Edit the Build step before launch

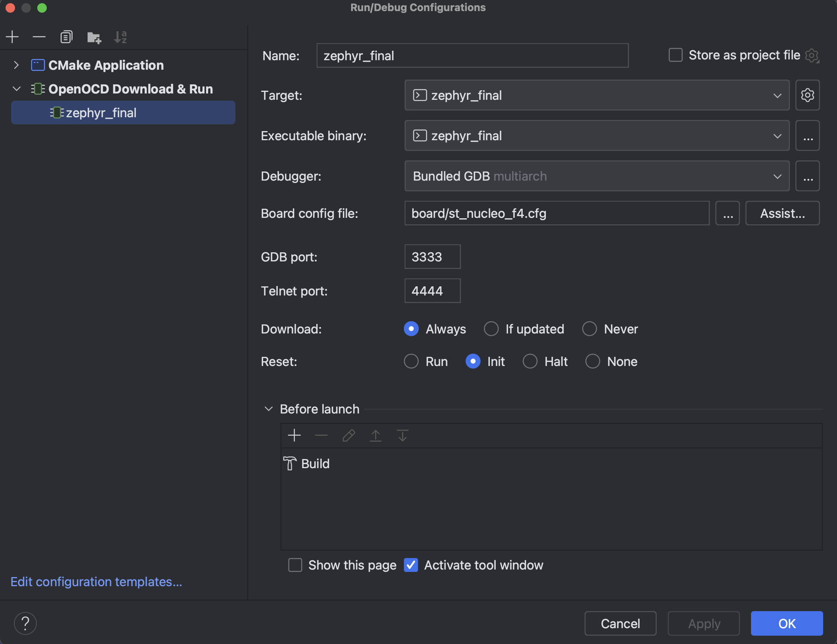coord(348,436)
